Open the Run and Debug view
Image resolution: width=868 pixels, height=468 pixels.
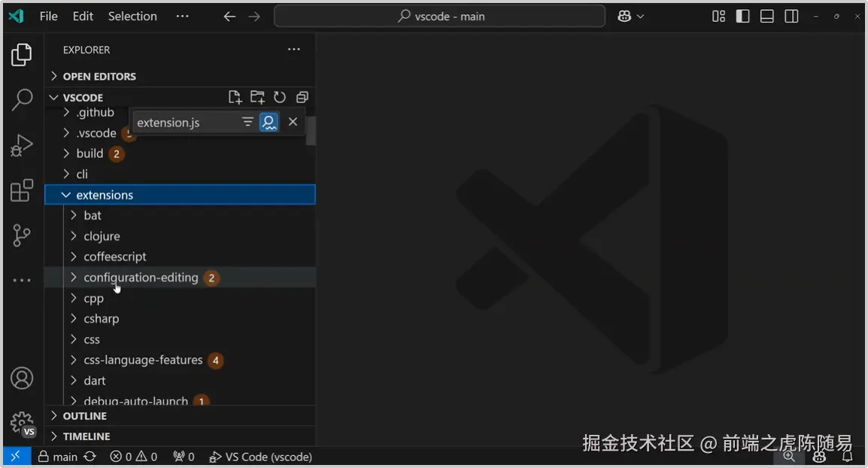point(22,144)
